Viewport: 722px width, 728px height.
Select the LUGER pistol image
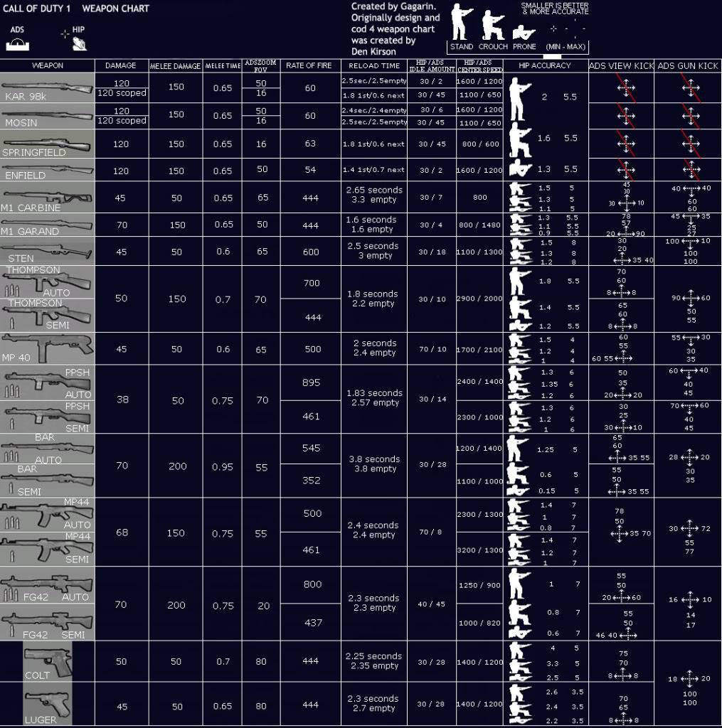48,705
